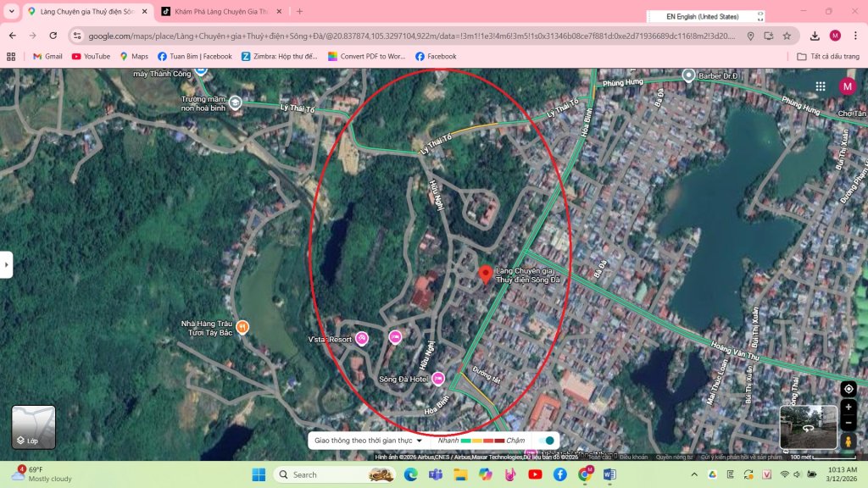The height and width of the screenshot is (488, 868).
Task: Open the weather widget 69°F
Action: click(x=43, y=474)
